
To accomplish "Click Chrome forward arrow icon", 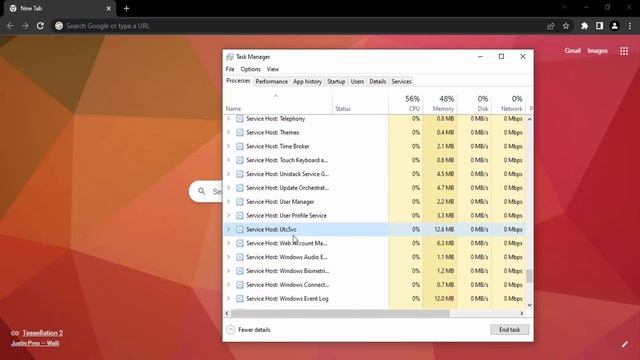I will tap(25, 26).
